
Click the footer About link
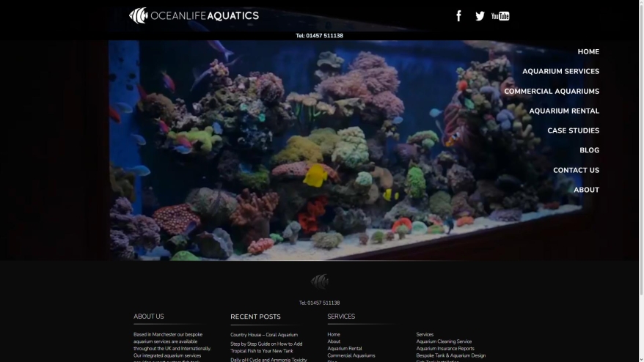point(334,341)
